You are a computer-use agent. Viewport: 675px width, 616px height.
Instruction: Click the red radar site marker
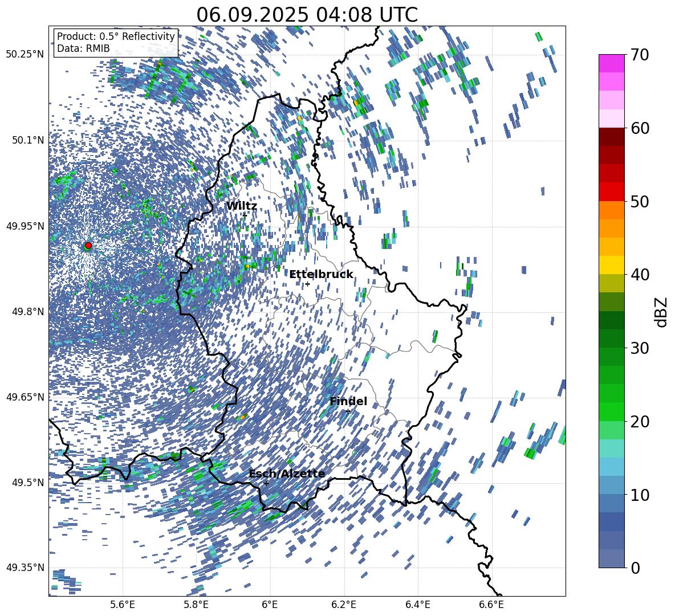(88, 245)
